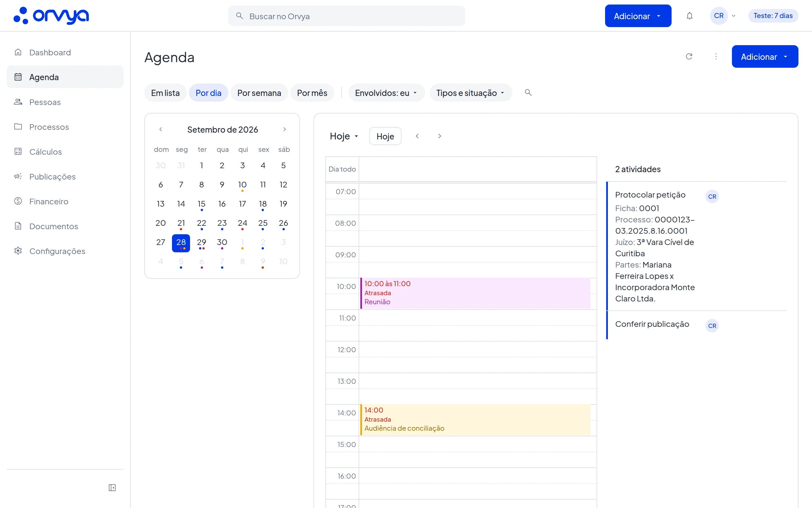Open Pessoas from sidebar
This screenshot has width=812, height=508.
[x=65, y=102]
